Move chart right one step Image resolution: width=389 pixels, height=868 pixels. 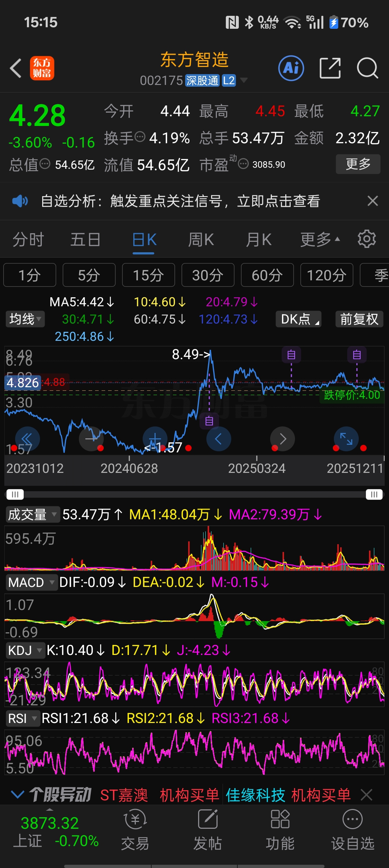(283, 439)
